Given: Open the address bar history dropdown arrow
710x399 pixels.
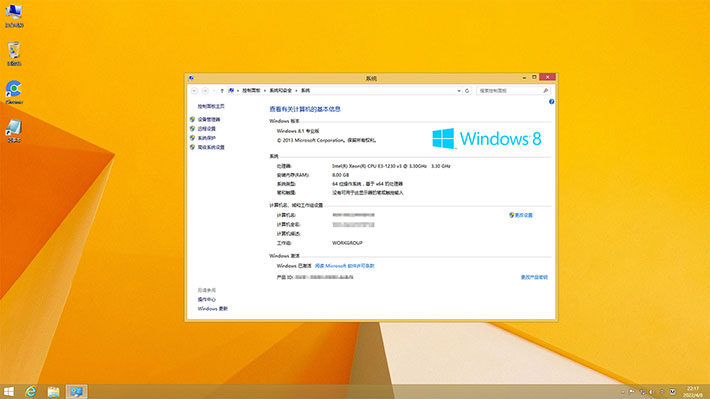Looking at the screenshot, I should point(459,91).
